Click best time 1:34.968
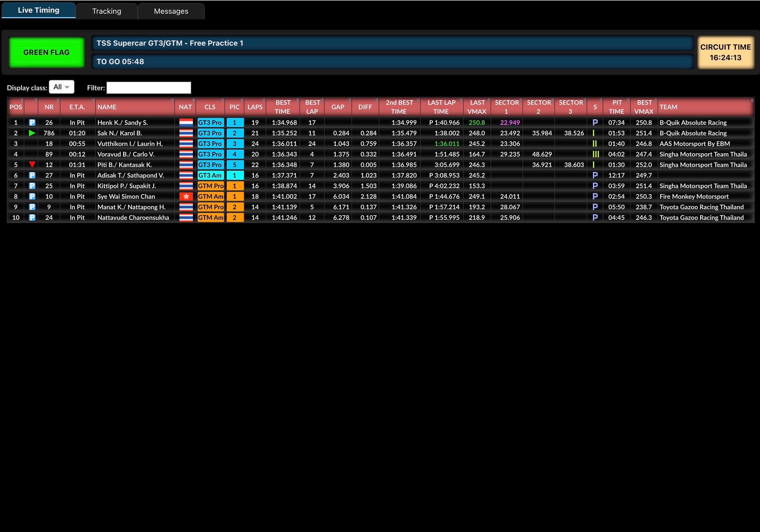 pyautogui.click(x=284, y=122)
